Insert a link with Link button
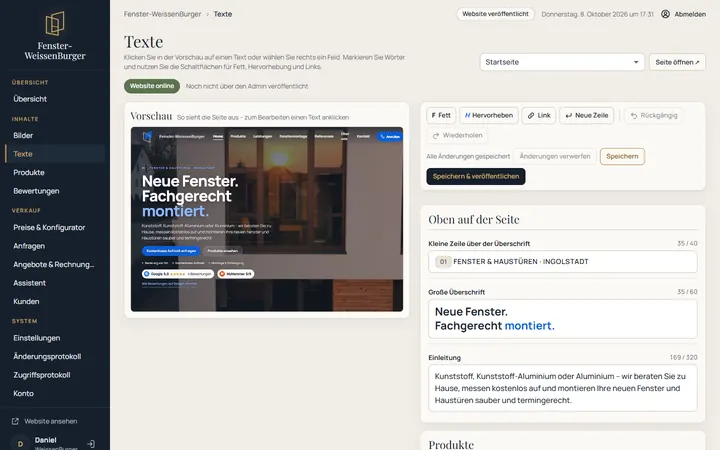The width and height of the screenshot is (720, 450). [539, 115]
